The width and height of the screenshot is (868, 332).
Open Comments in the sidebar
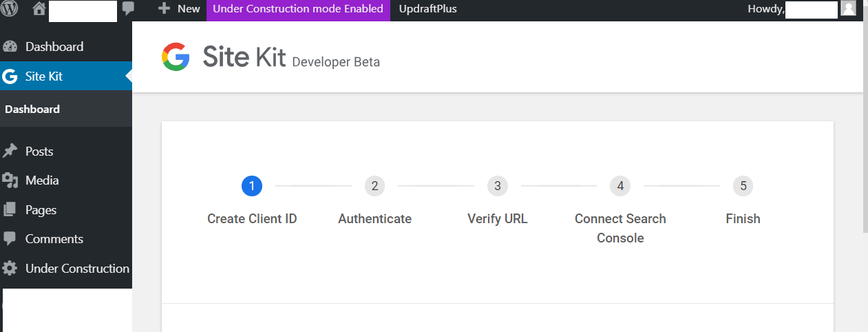coord(54,239)
